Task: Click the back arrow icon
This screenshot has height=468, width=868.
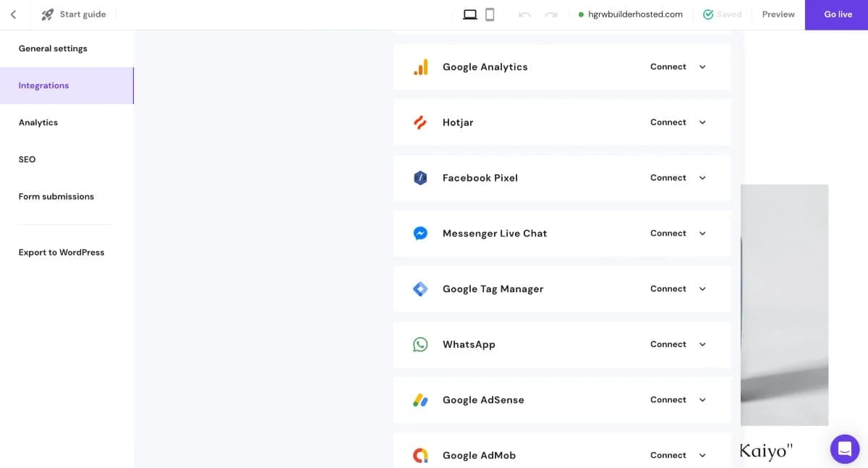Action: click(13, 14)
